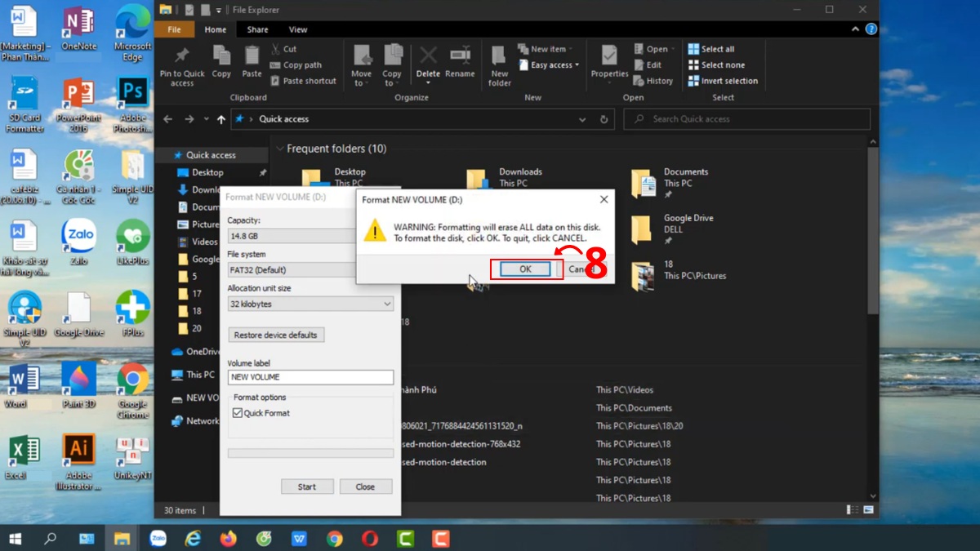This screenshot has width=980, height=551.
Task: Toggle the Quick Format checkbox
Action: click(238, 413)
